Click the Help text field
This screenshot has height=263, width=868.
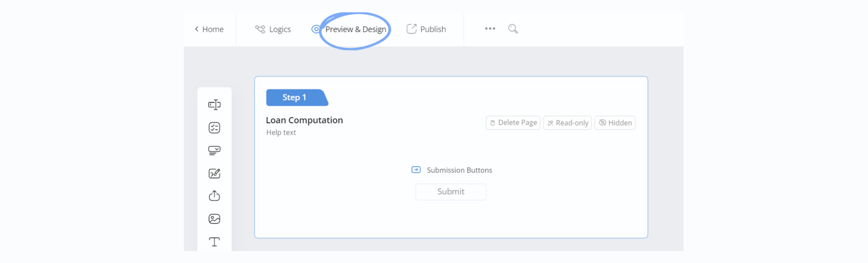[x=281, y=133]
